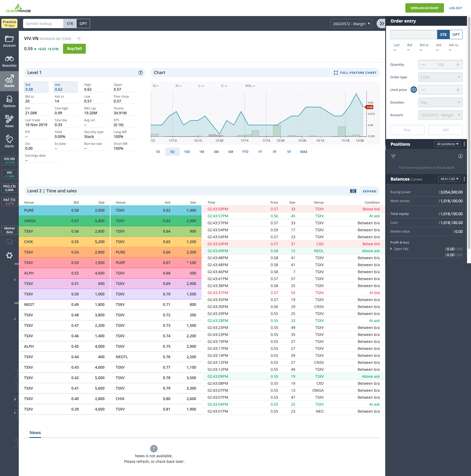Collapse order entry panel with double-arrow

click(381, 24)
